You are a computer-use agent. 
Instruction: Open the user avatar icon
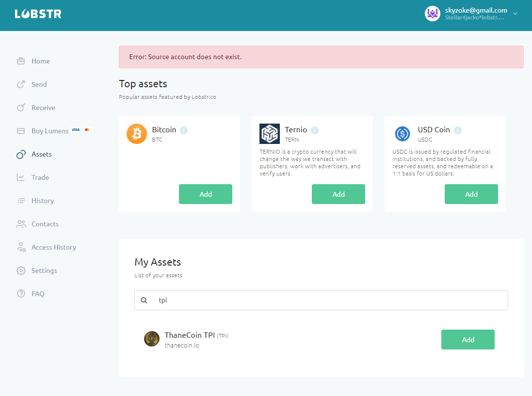pos(432,14)
